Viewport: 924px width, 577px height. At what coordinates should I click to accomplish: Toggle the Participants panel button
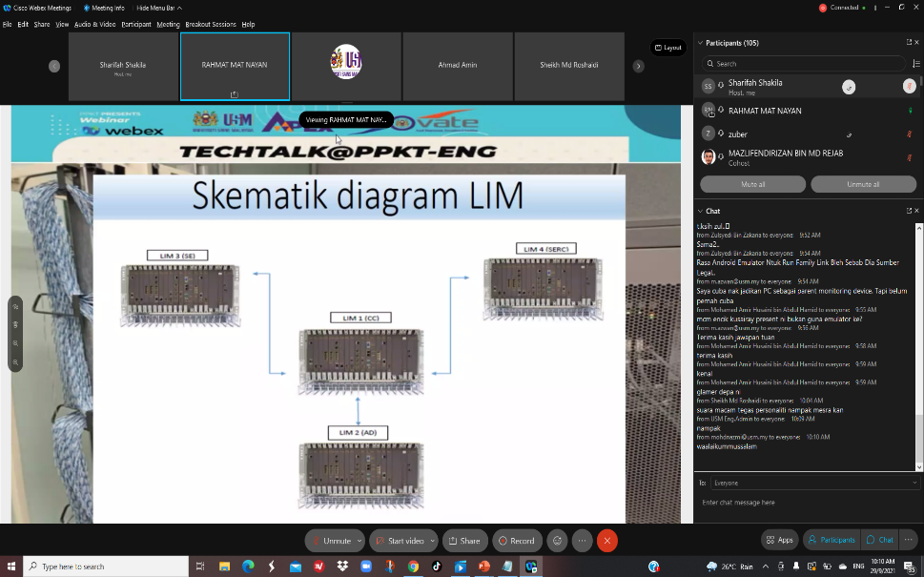coord(832,540)
